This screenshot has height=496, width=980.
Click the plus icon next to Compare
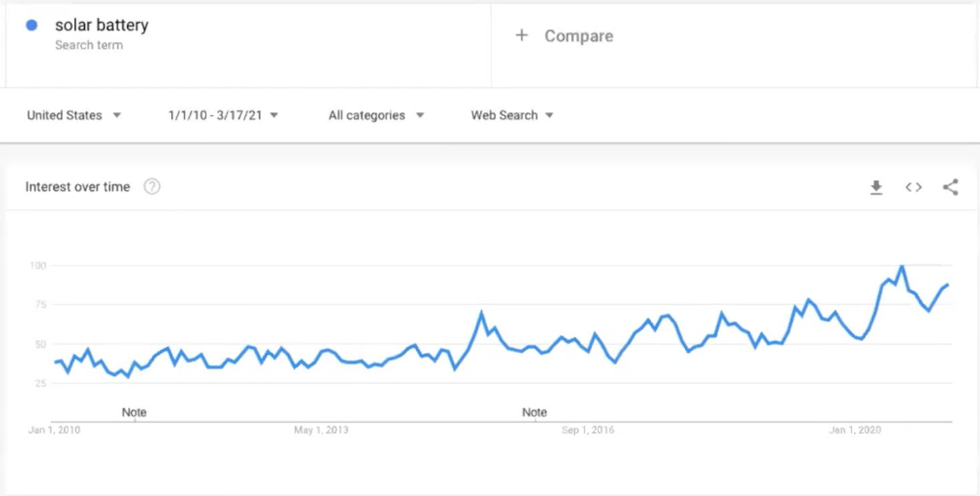(521, 35)
